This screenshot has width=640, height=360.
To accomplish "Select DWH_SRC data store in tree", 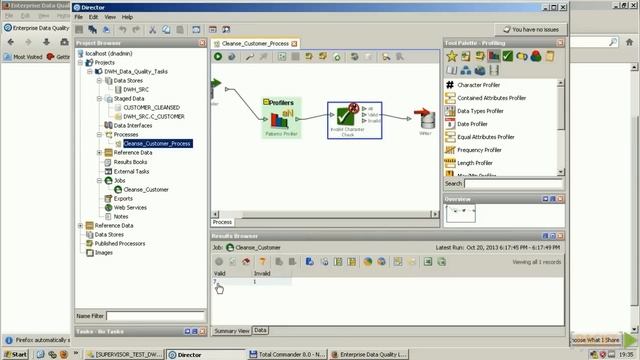I will click(136, 89).
